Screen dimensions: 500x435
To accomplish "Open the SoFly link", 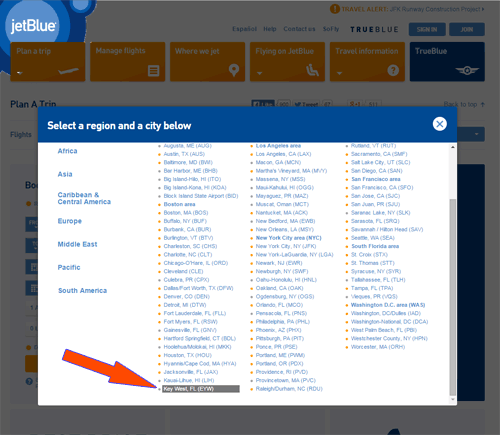I will click(x=331, y=29).
